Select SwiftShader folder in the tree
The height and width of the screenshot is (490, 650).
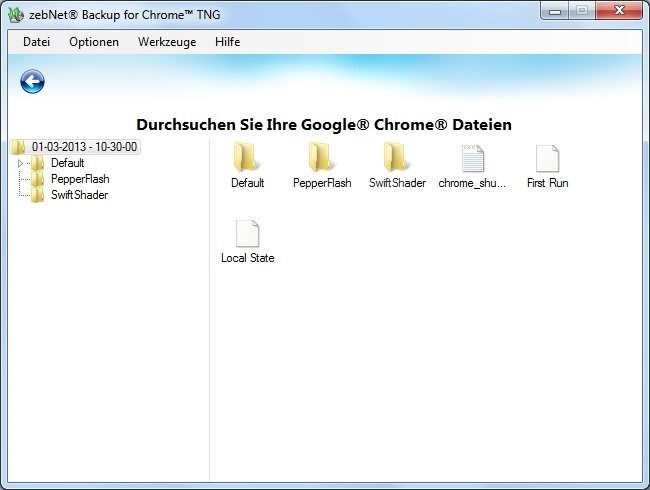70,195
